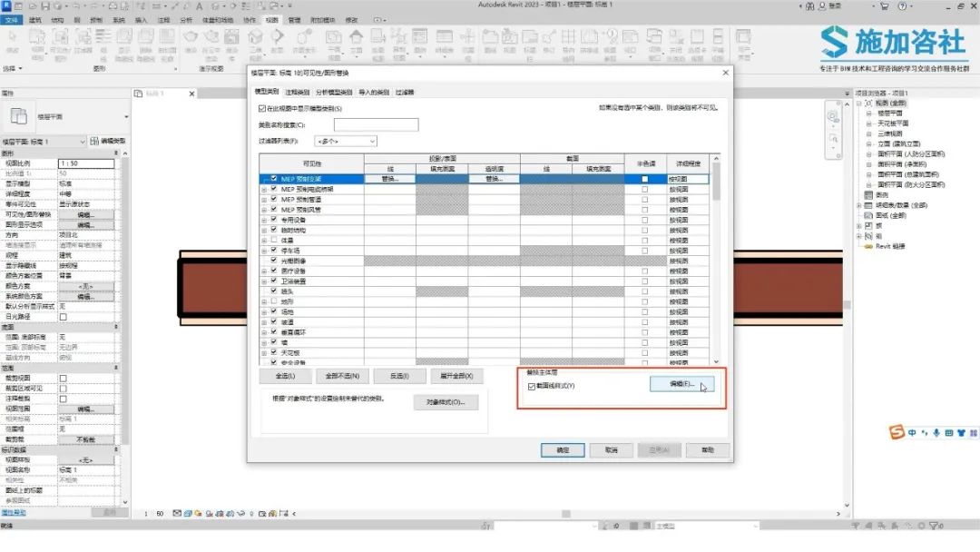Open the Revit application menu logo

(x=6, y=5)
